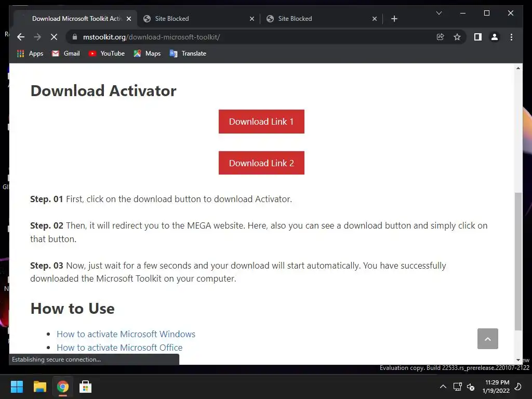Click the How to Use heading
The width and height of the screenshot is (532, 399).
click(73, 309)
